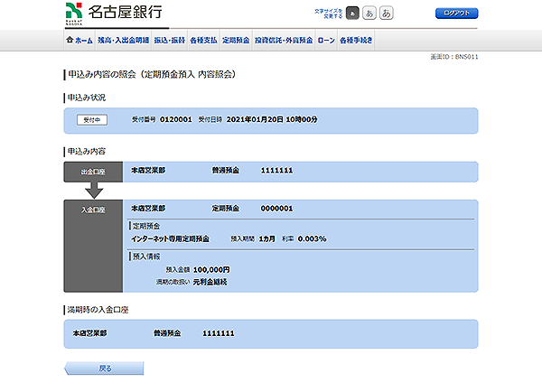
Task: Open the 各種支払 menu
Action: pyautogui.click(x=203, y=41)
